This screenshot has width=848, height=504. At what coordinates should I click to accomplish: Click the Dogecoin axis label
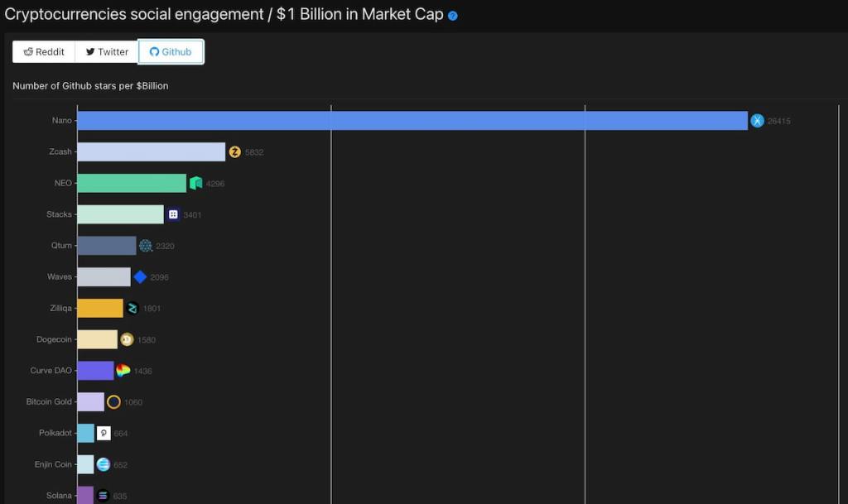54,339
